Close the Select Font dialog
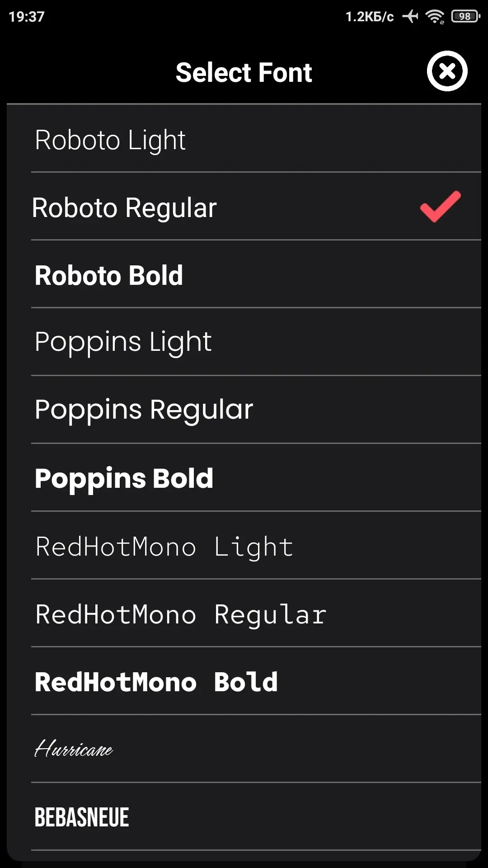Image resolution: width=488 pixels, height=868 pixels. point(447,71)
